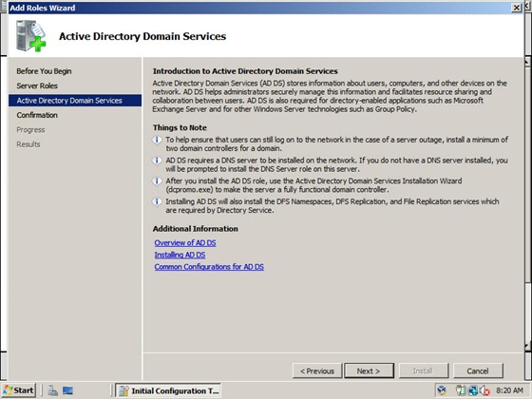Image resolution: width=532 pixels, height=399 pixels.
Task: Click the info icon beside DFS Namespaces note
Action: click(157, 201)
